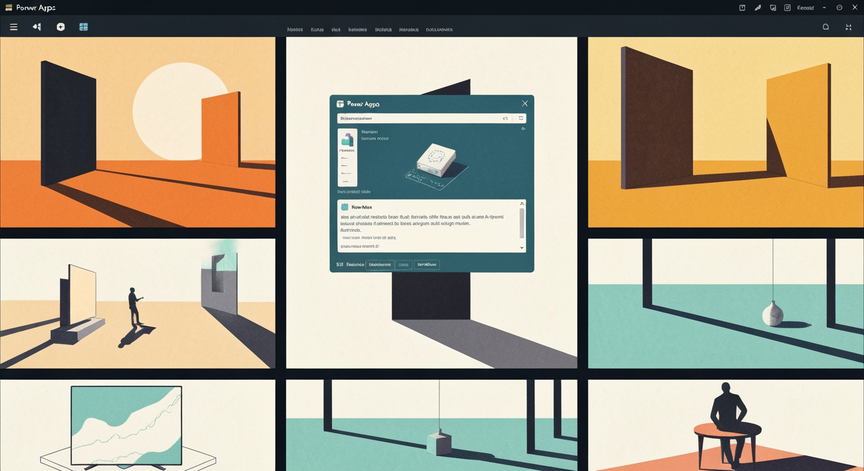Click the chat bubble icon in the toolbar's right corner
864x471 pixels.
(x=825, y=27)
